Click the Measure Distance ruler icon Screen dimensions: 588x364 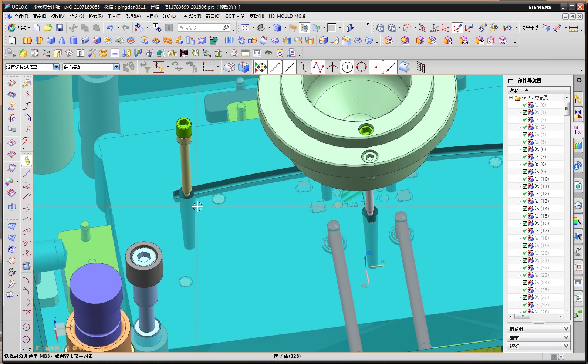[573, 28]
